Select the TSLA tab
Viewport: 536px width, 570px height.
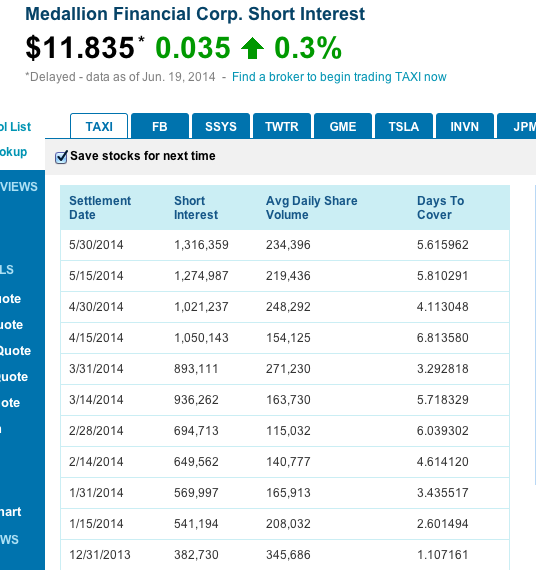pos(404,126)
